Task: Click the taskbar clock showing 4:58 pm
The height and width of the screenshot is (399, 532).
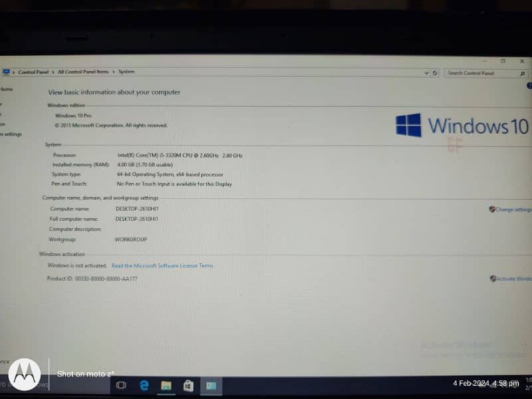Action: tap(486, 384)
